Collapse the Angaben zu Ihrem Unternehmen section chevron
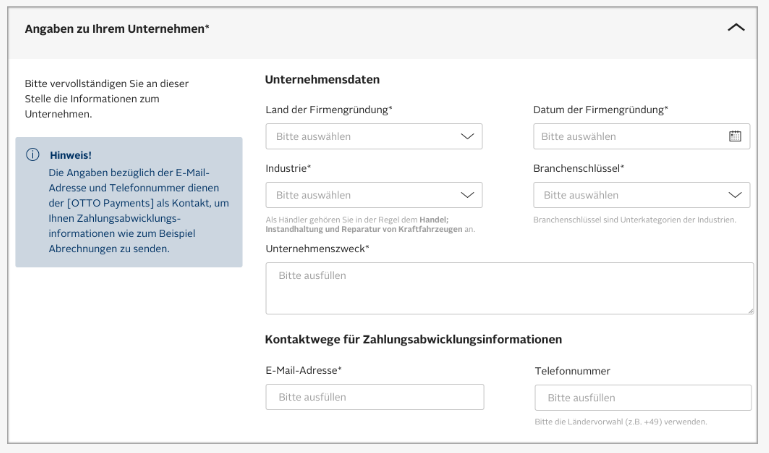The image size is (769, 453). click(x=736, y=28)
